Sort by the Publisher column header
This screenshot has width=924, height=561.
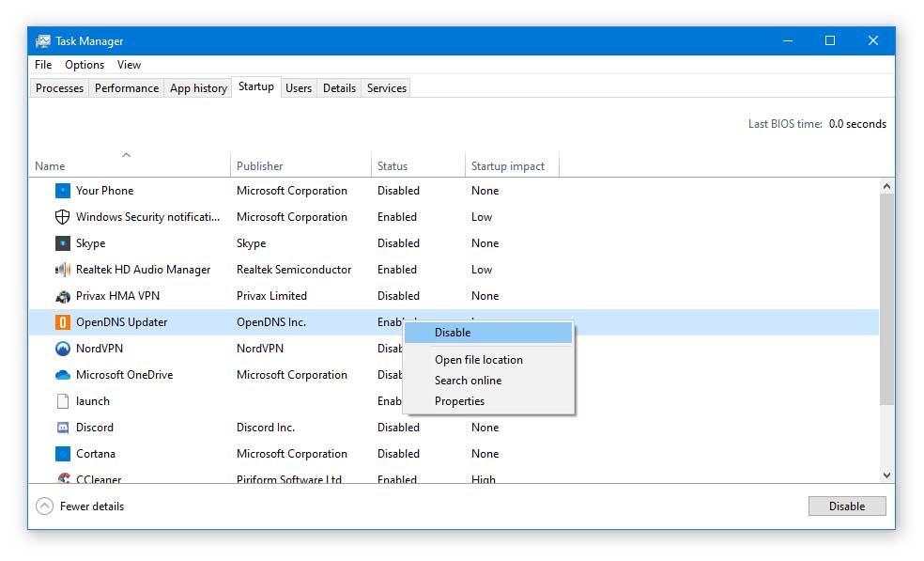point(300,166)
